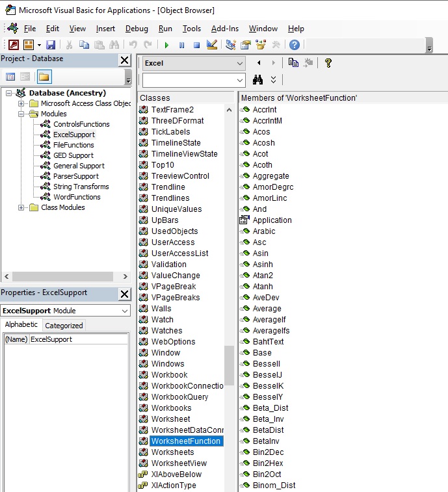Click the Reset (stop) toolbar icon

point(196,45)
